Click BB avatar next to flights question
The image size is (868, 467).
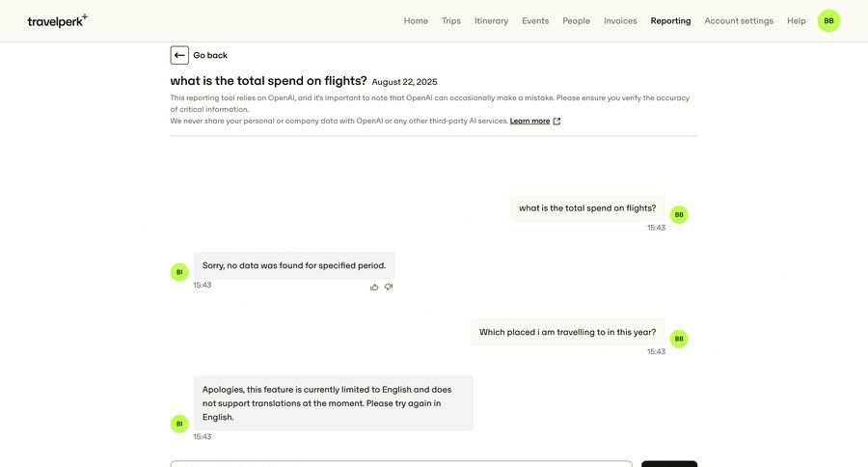coord(679,214)
